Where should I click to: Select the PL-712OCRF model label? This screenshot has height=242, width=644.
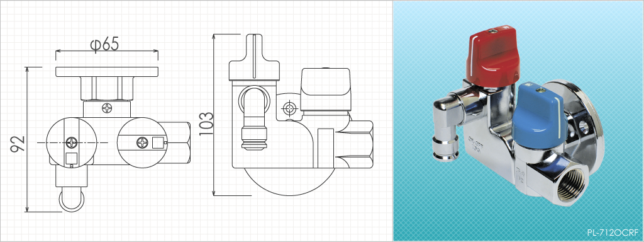pyautogui.click(x=613, y=233)
